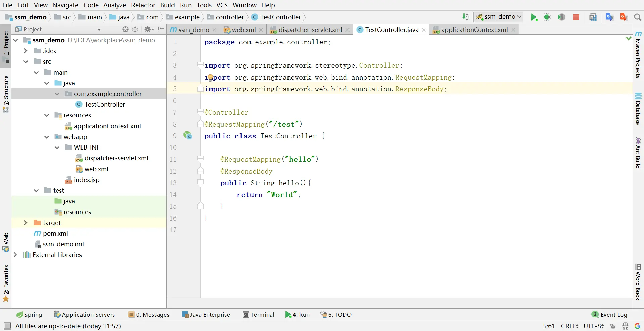The height and width of the screenshot is (331, 644).
Task: Run with Coverage icon in toolbar
Action: (561, 17)
